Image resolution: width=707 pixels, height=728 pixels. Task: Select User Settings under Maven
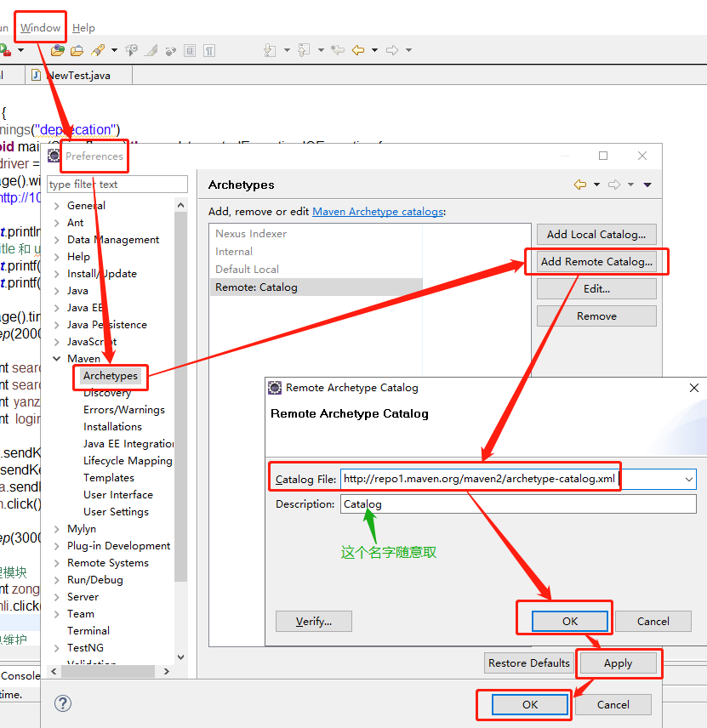pos(116,512)
